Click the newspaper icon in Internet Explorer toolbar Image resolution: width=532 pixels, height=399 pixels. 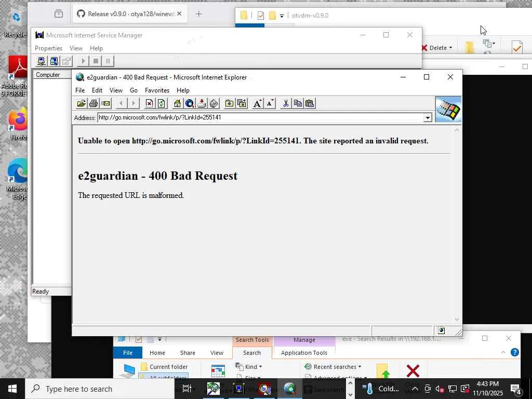coord(214,103)
